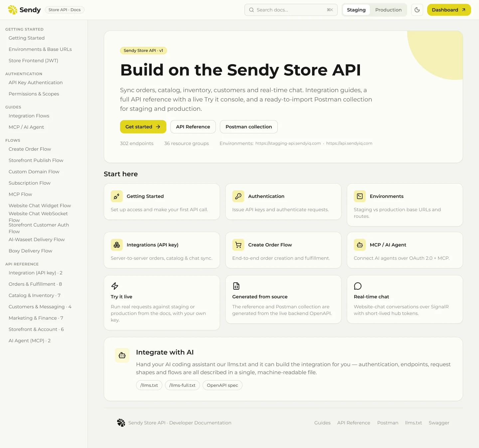Click MCP / AI Agent robot icon
479x448 pixels.
360,245
